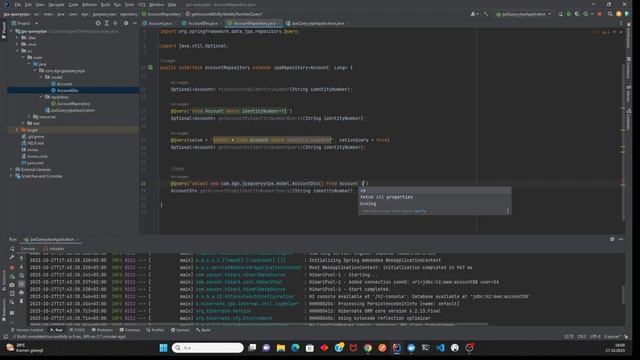This screenshot has height=360, width=640.
Task: Go to next highlighted error arrow
Action: (621, 32)
